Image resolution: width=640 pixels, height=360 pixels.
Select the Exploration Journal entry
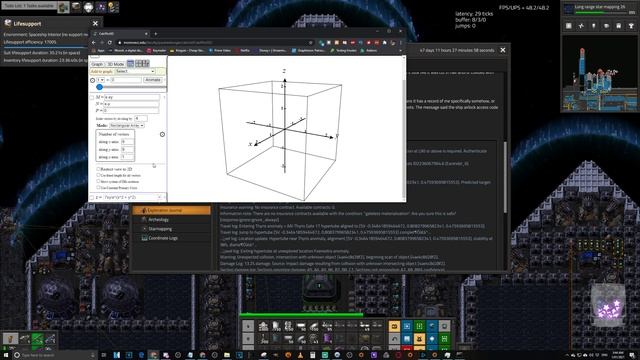[x=171, y=210]
